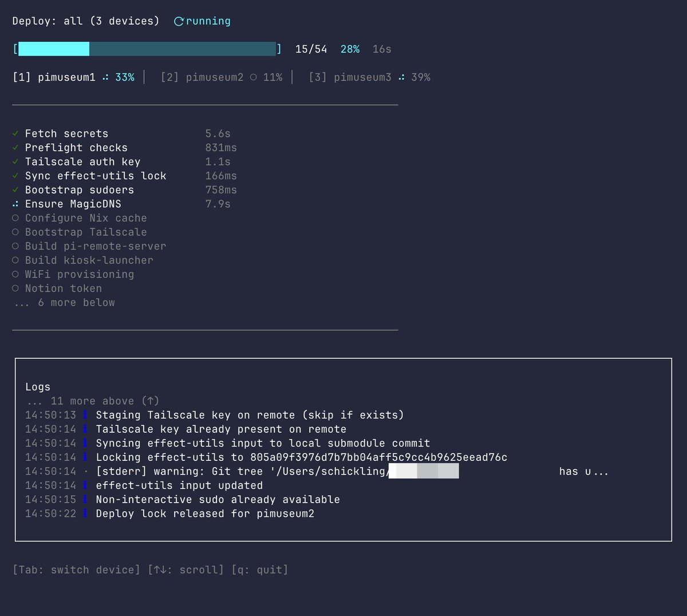The image size is (687, 616).
Task: Click the pending circle beside Build pi-remote-server
Action: (15, 246)
